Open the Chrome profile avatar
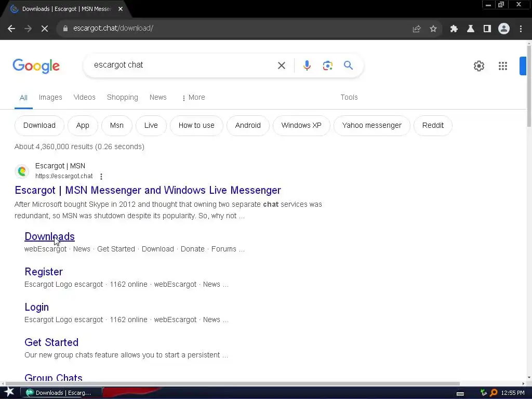 click(x=503, y=29)
